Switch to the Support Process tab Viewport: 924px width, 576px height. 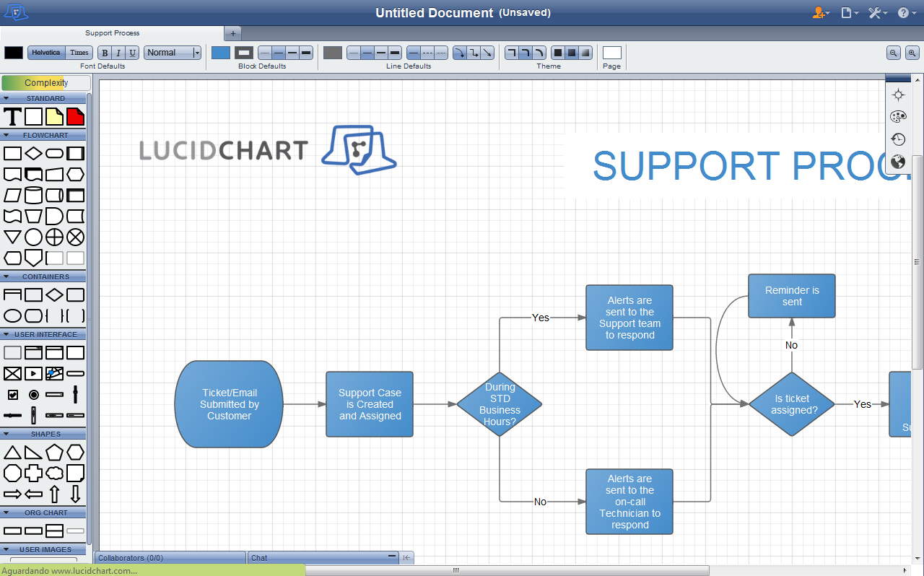coord(113,33)
